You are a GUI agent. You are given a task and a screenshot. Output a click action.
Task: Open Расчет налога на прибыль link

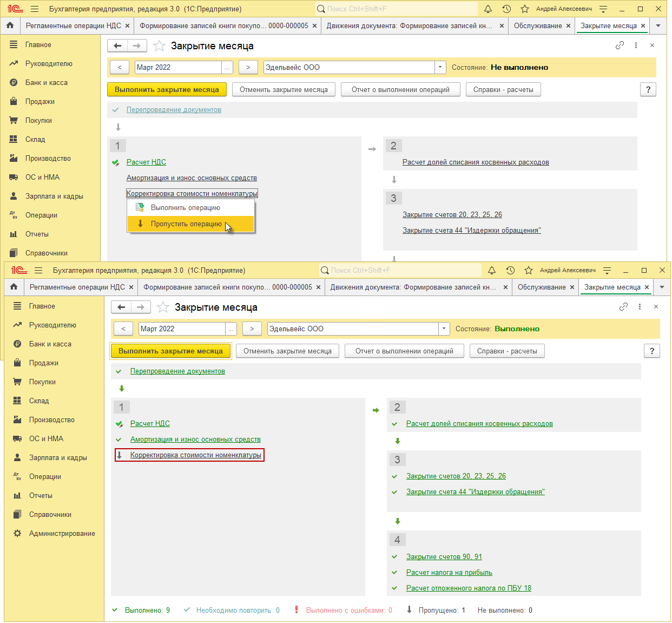pyautogui.click(x=449, y=572)
